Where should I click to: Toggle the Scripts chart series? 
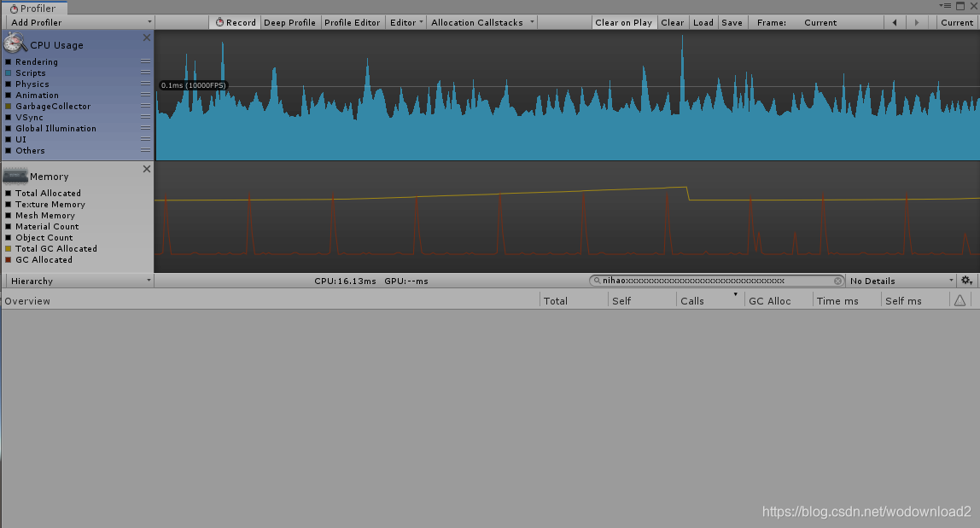(x=9, y=73)
